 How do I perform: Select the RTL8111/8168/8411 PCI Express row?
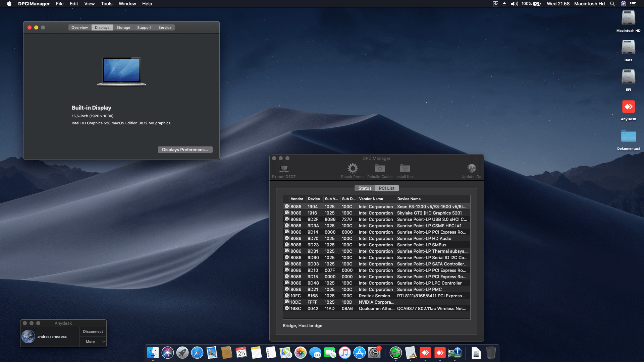pos(376,296)
